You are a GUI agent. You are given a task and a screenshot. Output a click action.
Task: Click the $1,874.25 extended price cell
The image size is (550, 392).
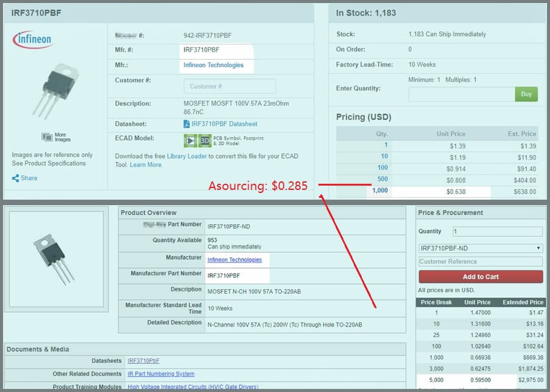pyautogui.click(x=530, y=369)
